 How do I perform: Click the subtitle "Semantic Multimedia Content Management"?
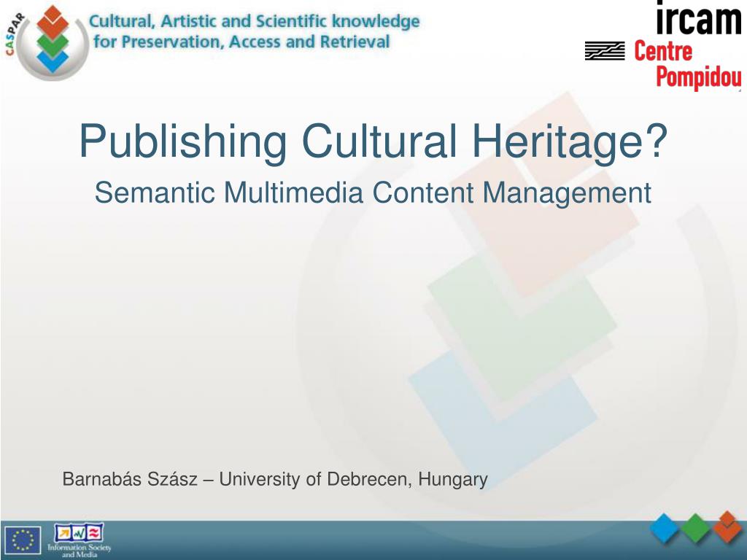click(x=373, y=192)
